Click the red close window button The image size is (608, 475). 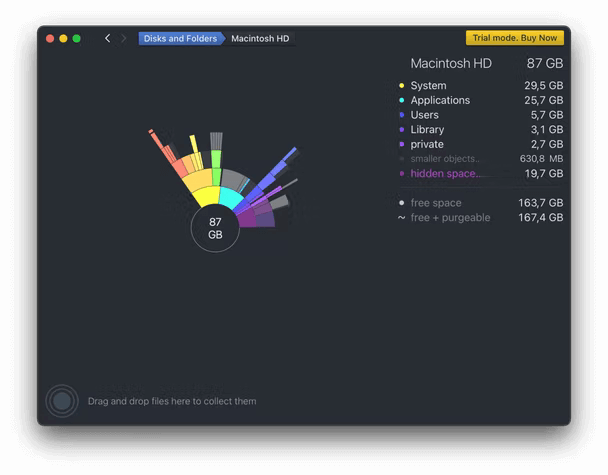tap(50, 38)
